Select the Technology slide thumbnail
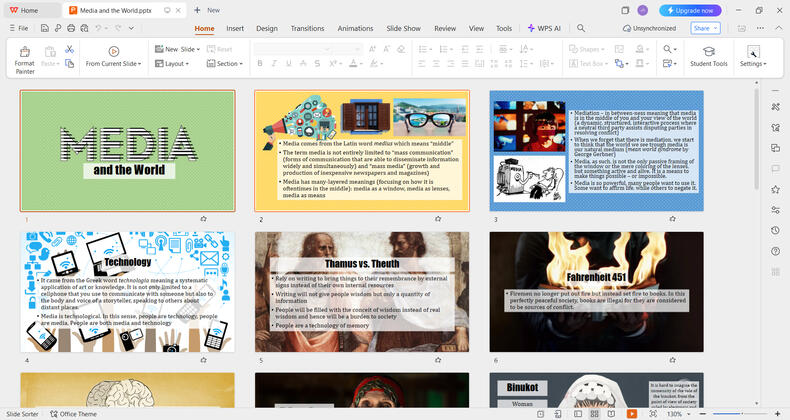 127,292
